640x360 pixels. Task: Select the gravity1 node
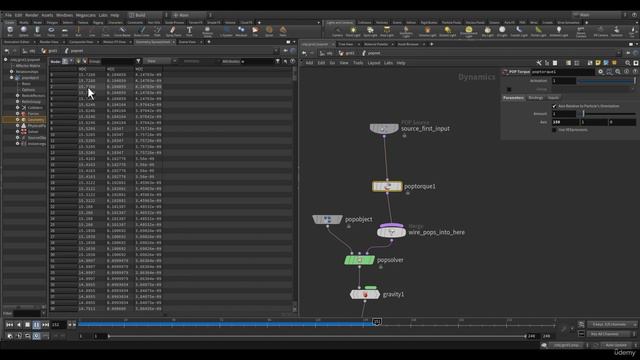tap(364, 294)
